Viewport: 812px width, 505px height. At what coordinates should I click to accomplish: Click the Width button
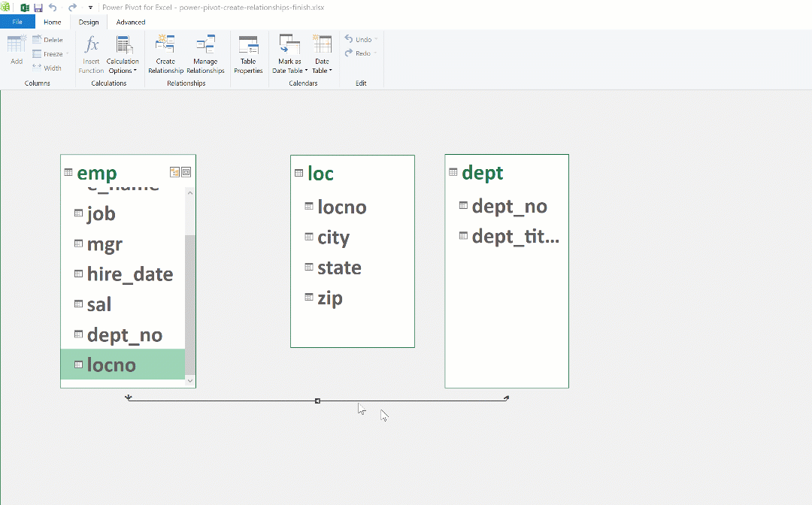tap(47, 68)
